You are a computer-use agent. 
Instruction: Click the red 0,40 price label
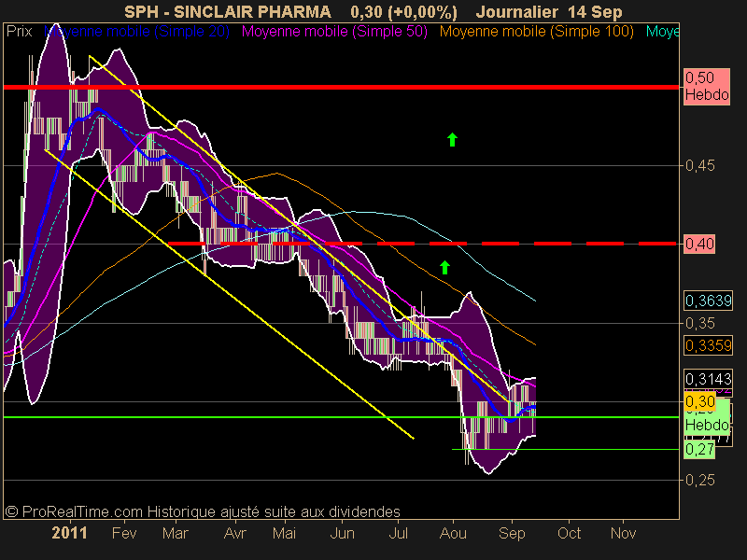(699, 244)
